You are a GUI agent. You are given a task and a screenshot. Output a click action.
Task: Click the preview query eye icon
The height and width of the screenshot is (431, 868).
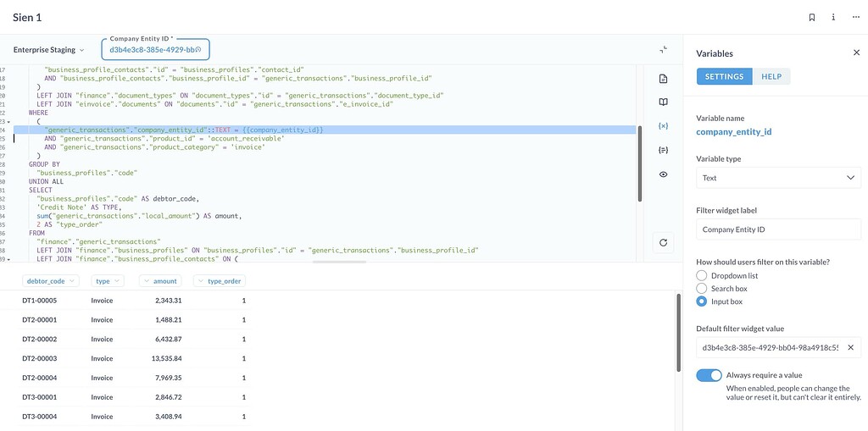tap(663, 174)
